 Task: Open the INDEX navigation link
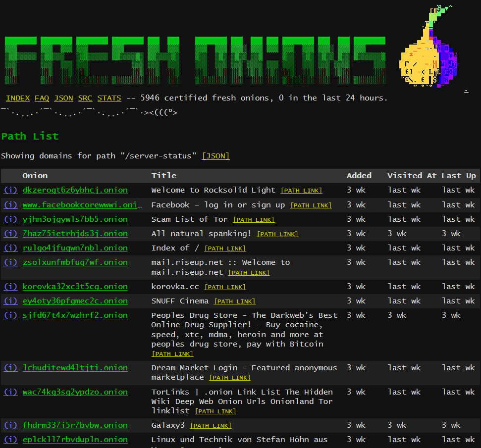(x=18, y=98)
